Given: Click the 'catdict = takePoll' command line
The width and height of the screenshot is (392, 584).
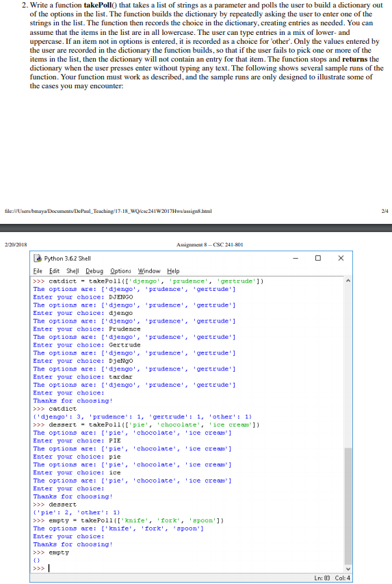Looking at the screenshot, I should [x=148, y=281].
